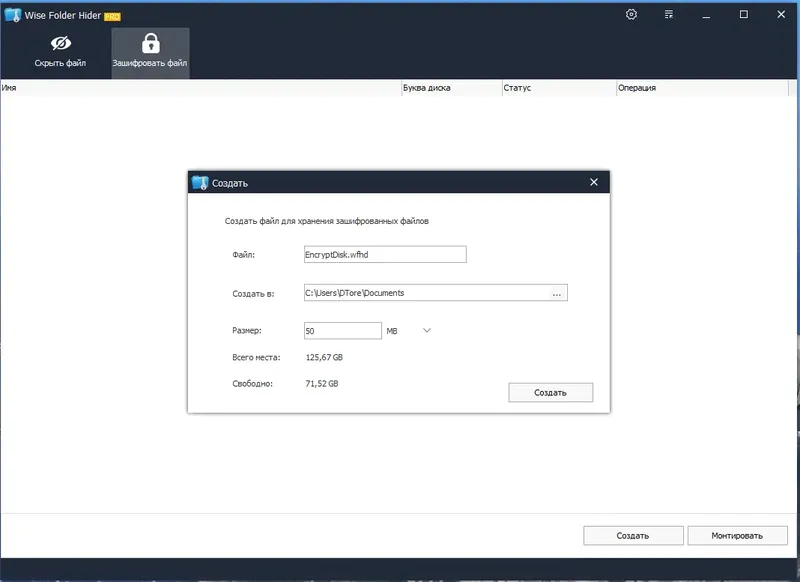
Task: Click the folder icon in Создать dialog title
Action: (200, 183)
